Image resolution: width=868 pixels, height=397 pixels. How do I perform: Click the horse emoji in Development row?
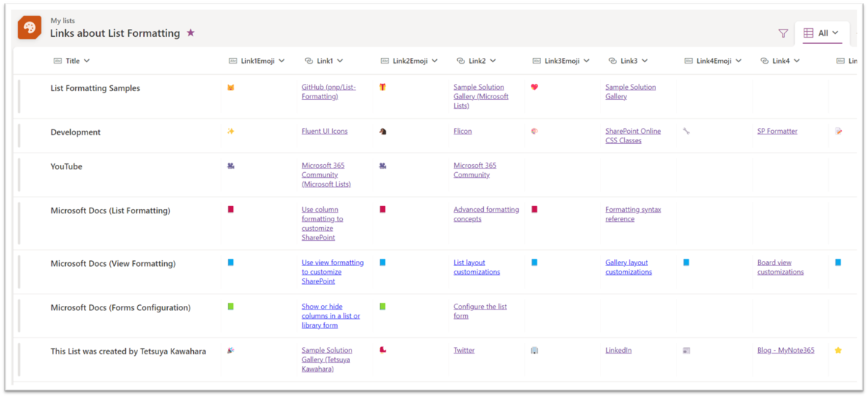pyautogui.click(x=383, y=131)
